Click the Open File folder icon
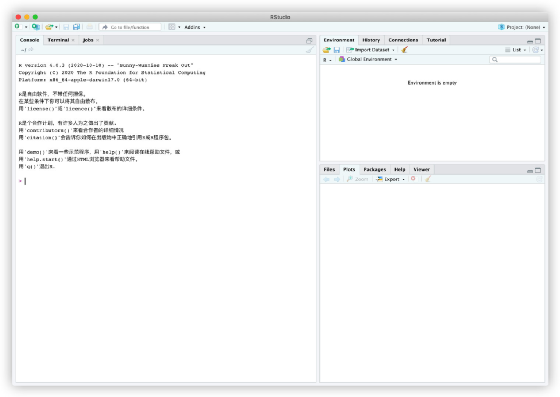This screenshot has height=397, width=560. tap(49, 27)
